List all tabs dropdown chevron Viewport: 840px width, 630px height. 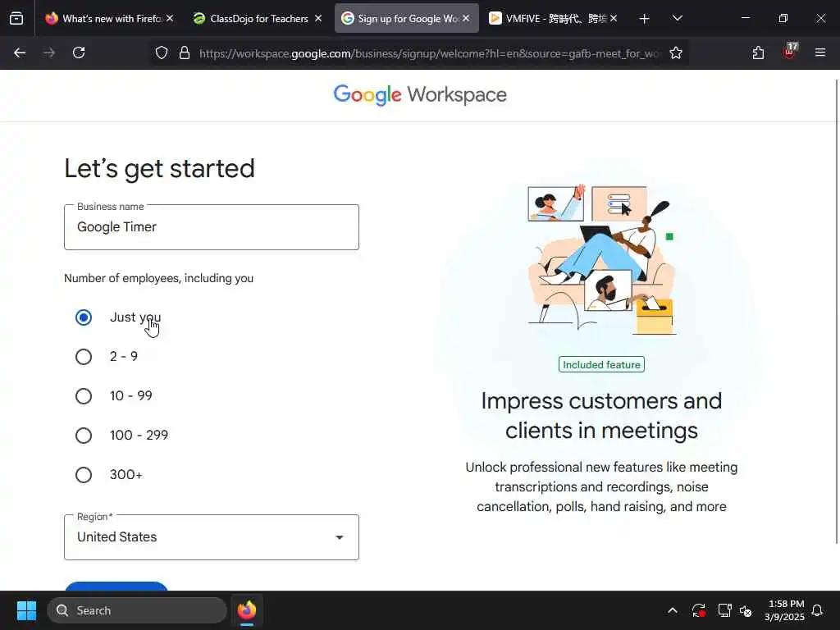pos(677,18)
